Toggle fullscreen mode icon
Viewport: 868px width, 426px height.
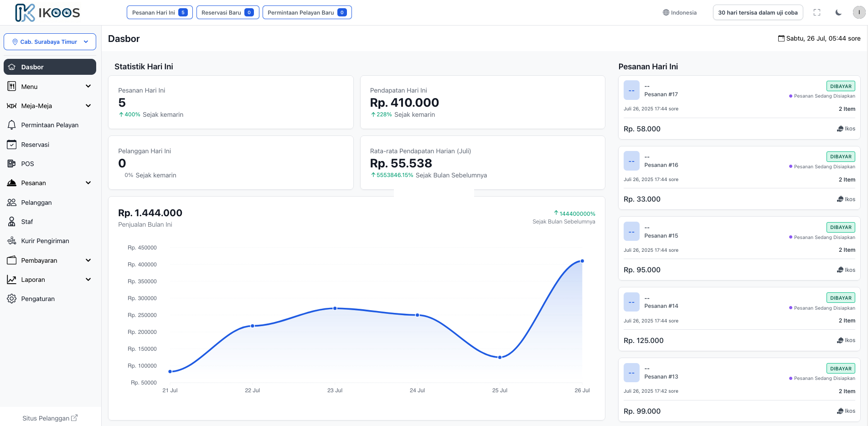pos(817,13)
